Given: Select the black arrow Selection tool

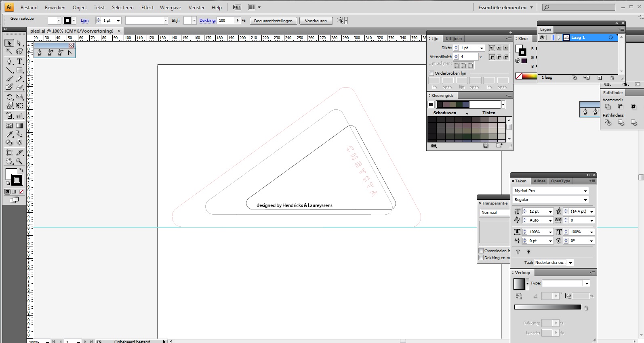Looking at the screenshot, I should coord(9,43).
